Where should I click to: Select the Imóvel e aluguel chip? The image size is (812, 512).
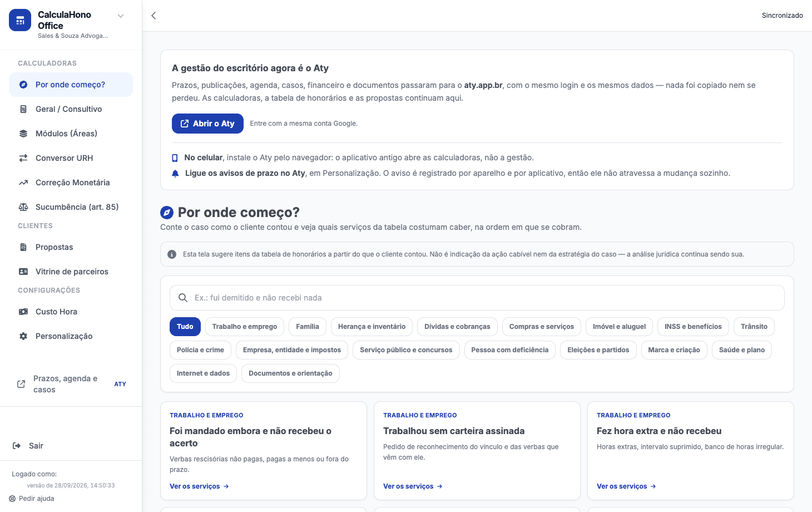620,327
